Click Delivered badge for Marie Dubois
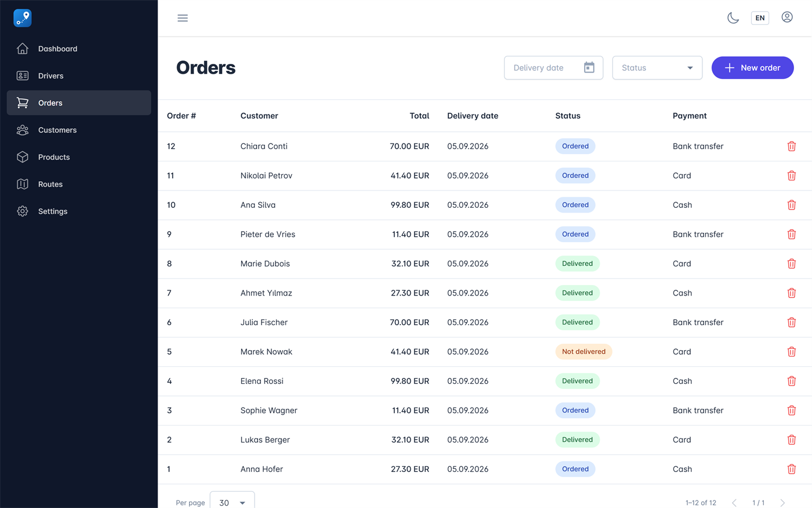Image resolution: width=812 pixels, height=508 pixels. (577, 264)
